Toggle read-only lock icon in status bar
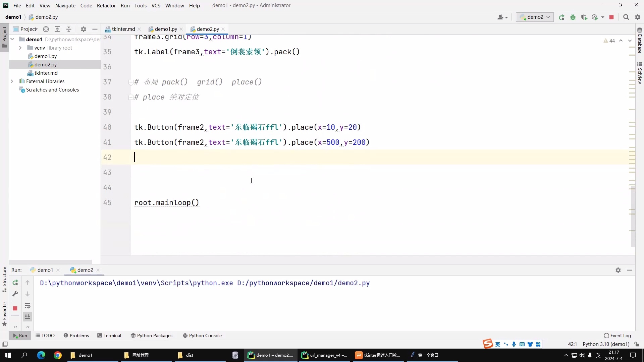The height and width of the screenshot is (362, 644). [637, 344]
